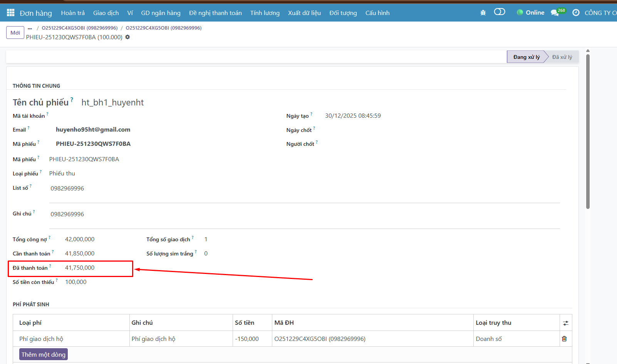
Task: Open the conversations chat icon with 268 badge
Action: 555,13
